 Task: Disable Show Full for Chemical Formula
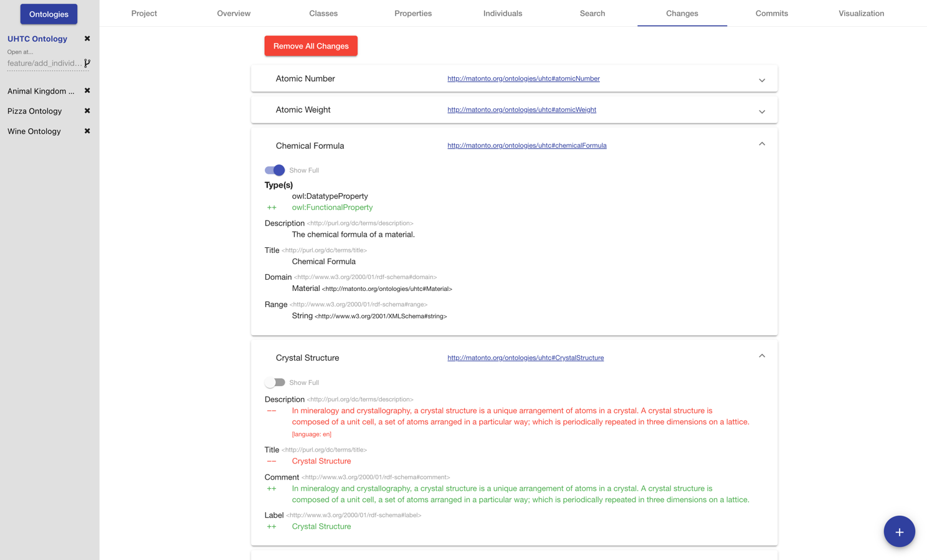(274, 170)
